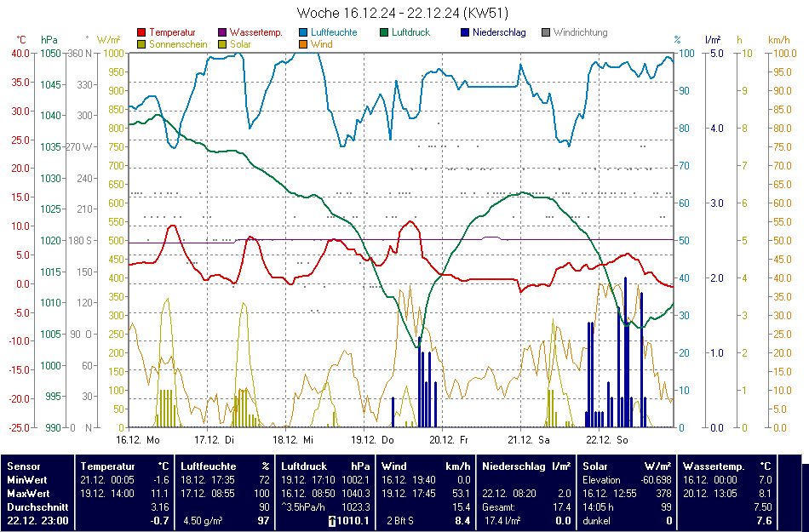Screen dimensions: 809x532
Task: Click the 20.12. Fr date label
Action: (449, 440)
